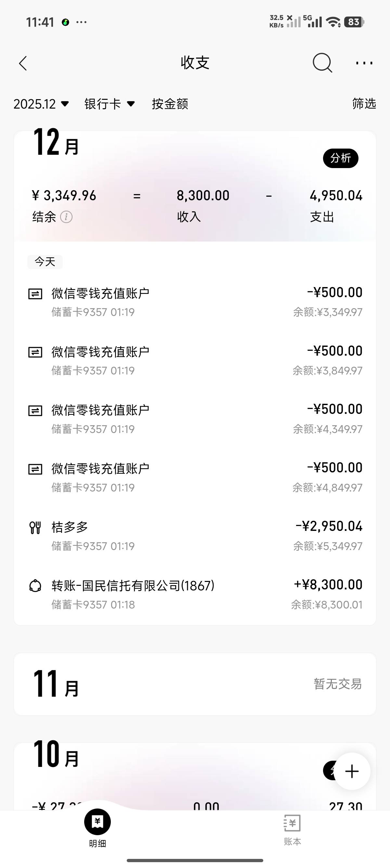Open the three-dot more options menu
Screen dimensions: 390x868
point(364,63)
